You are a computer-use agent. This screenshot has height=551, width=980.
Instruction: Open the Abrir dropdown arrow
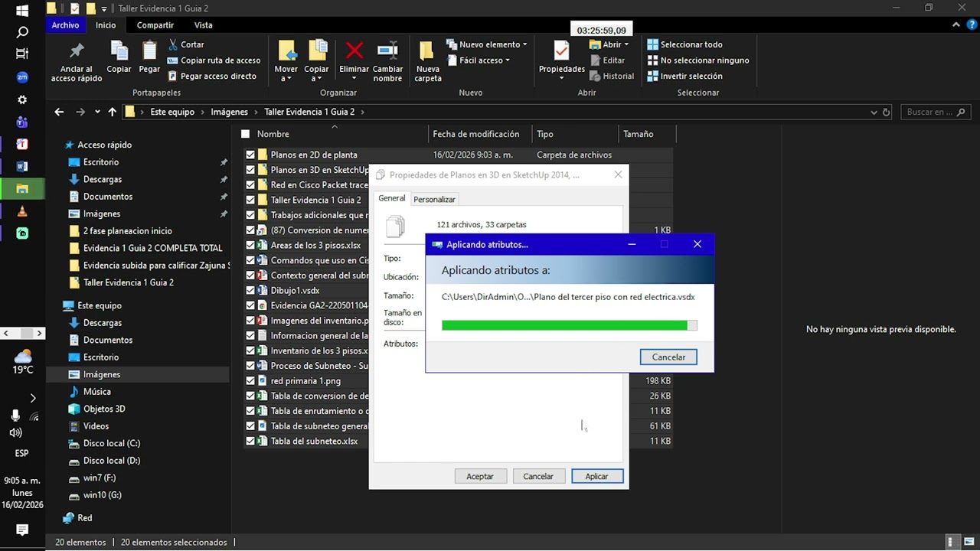pyautogui.click(x=626, y=44)
